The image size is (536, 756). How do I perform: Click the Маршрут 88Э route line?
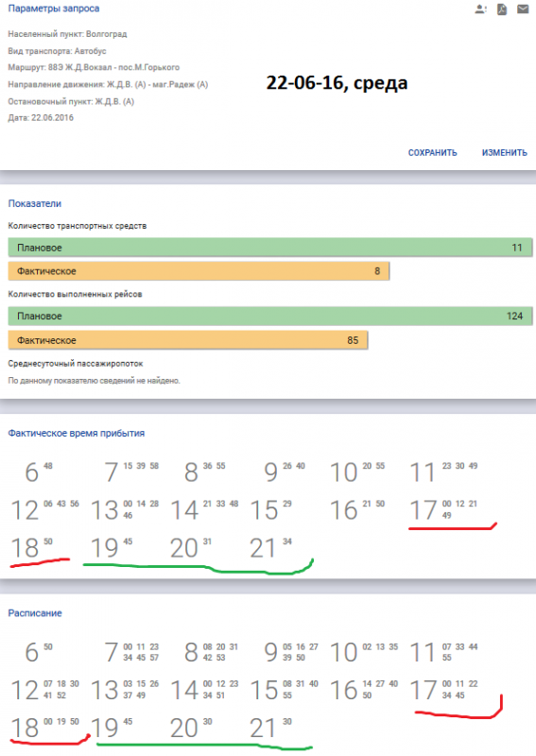pos(94,67)
